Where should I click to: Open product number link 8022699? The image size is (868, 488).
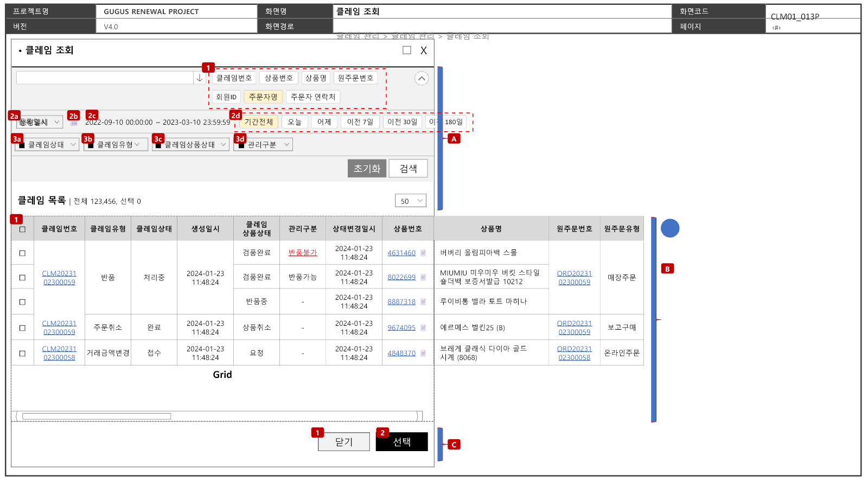tap(401, 278)
